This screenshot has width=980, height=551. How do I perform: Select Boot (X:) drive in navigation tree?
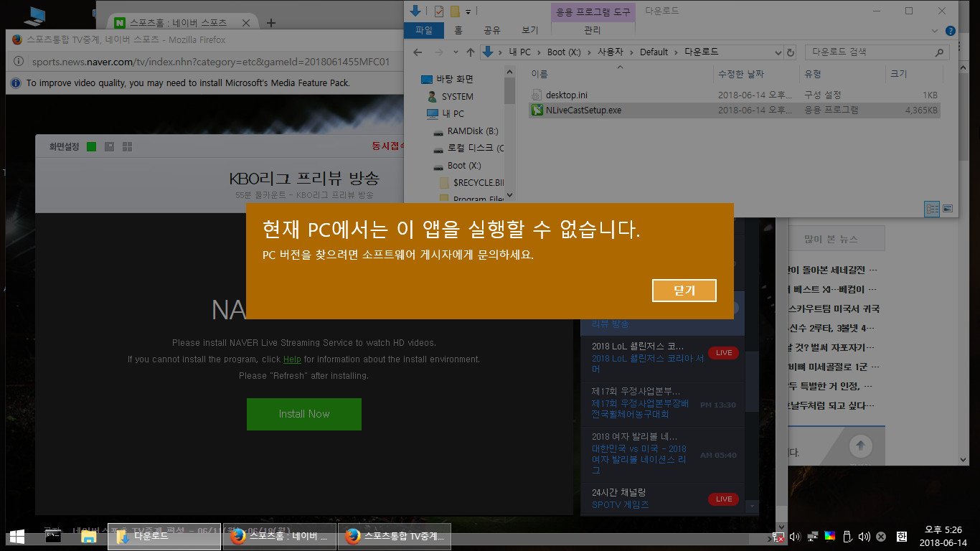click(457, 166)
